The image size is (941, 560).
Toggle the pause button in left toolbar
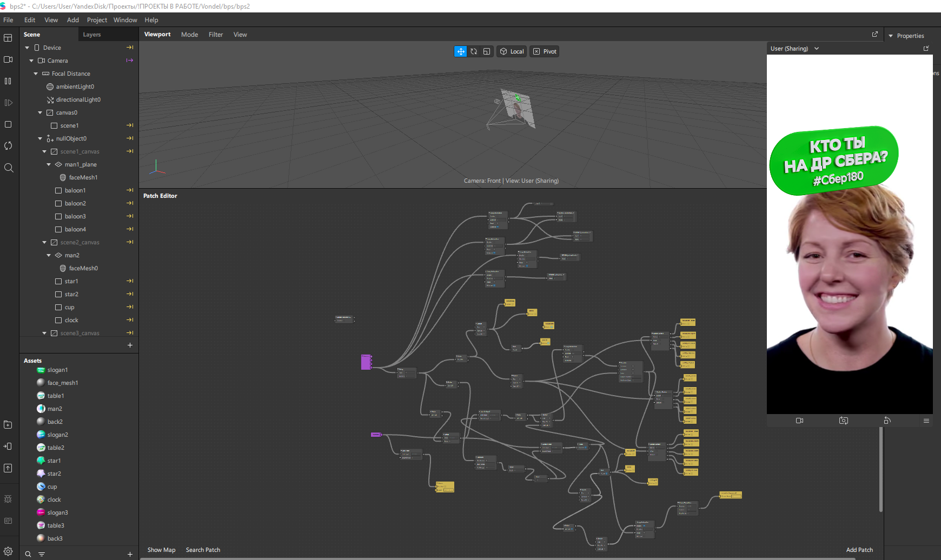click(x=8, y=81)
